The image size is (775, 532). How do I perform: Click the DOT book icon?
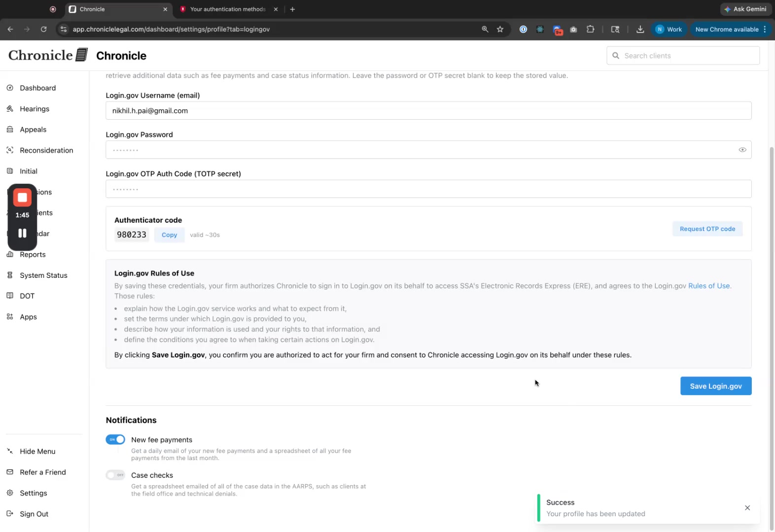[x=10, y=296]
